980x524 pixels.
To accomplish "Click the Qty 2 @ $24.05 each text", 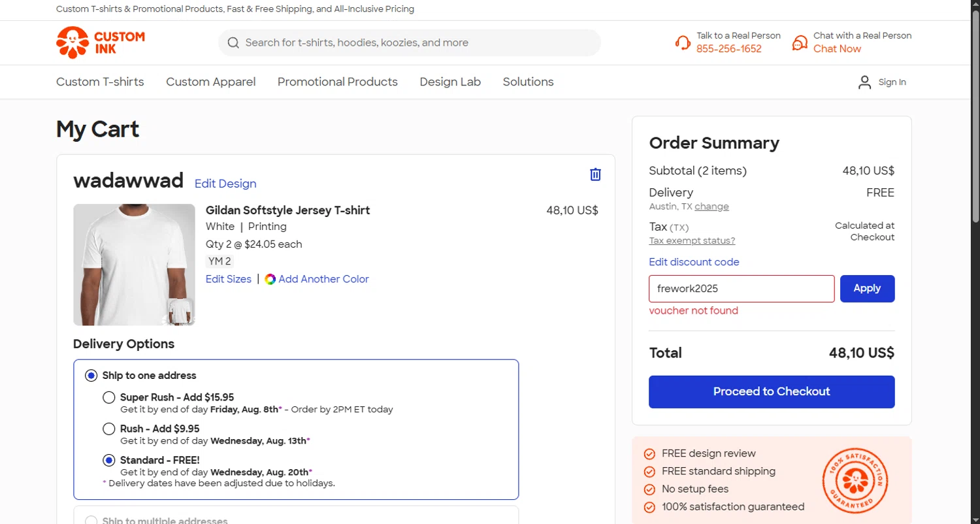I will point(254,244).
